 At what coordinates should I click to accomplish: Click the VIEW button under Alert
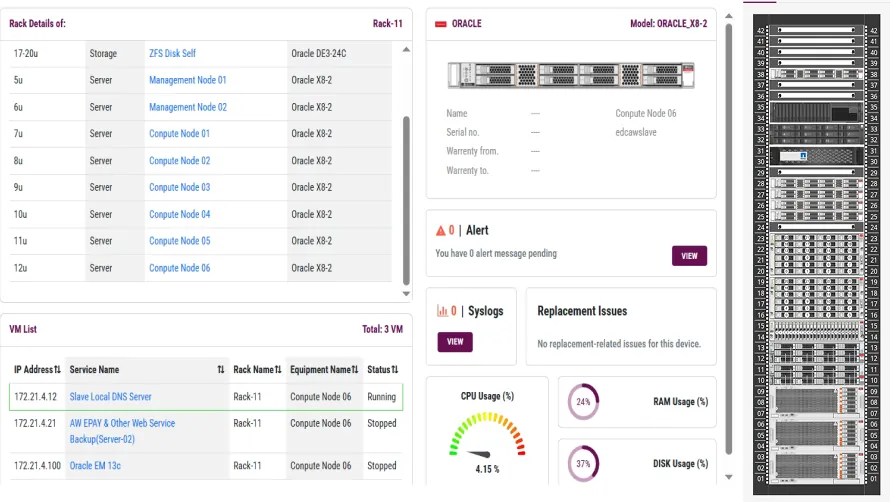pos(689,256)
